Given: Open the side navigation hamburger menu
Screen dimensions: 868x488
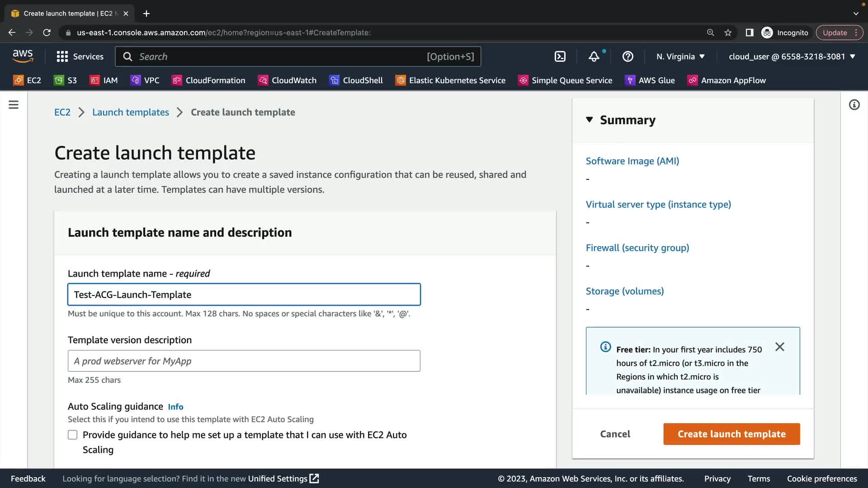Looking at the screenshot, I should 14,105.
